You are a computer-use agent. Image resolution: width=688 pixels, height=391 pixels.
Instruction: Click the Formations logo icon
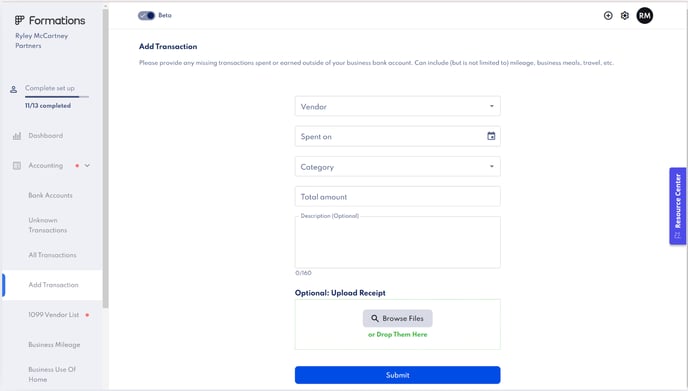point(19,20)
